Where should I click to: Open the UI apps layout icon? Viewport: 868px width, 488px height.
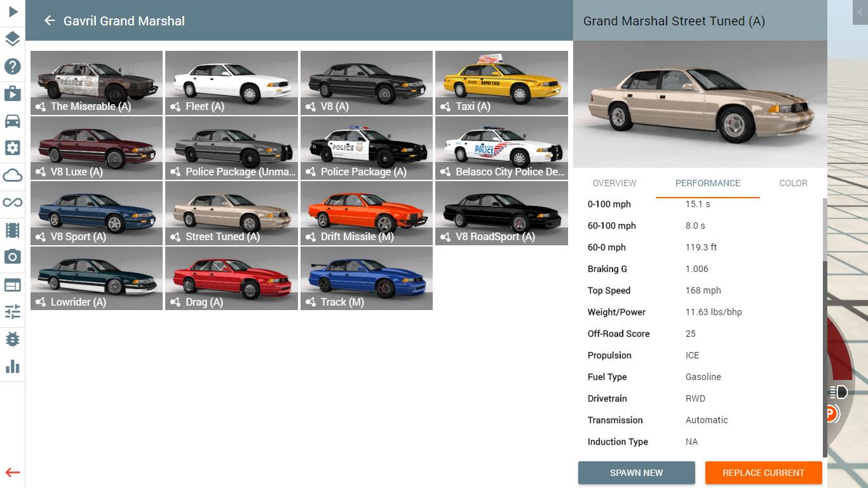pyautogui.click(x=13, y=285)
